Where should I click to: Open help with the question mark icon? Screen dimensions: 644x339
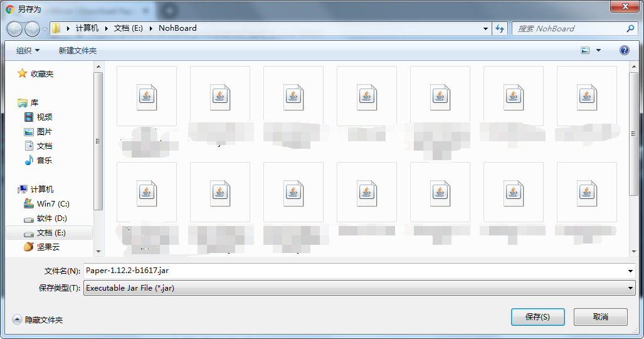[x=625, y=50]
